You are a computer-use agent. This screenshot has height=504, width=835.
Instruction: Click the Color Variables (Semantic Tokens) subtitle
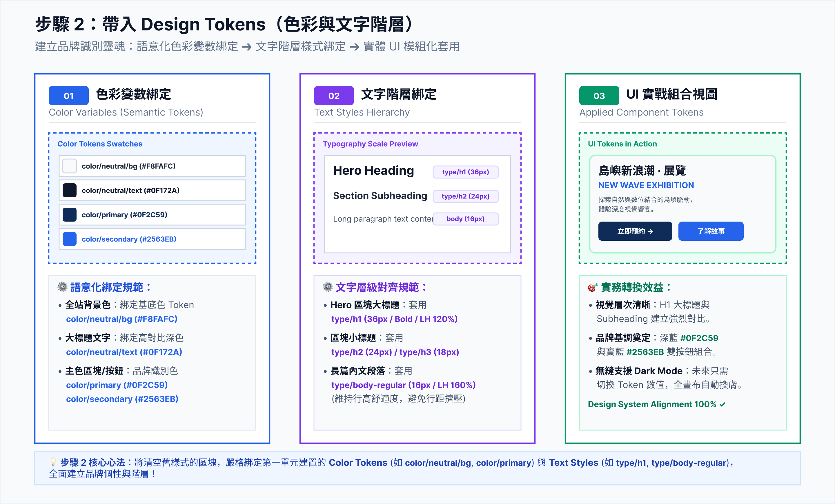point(126,112)
